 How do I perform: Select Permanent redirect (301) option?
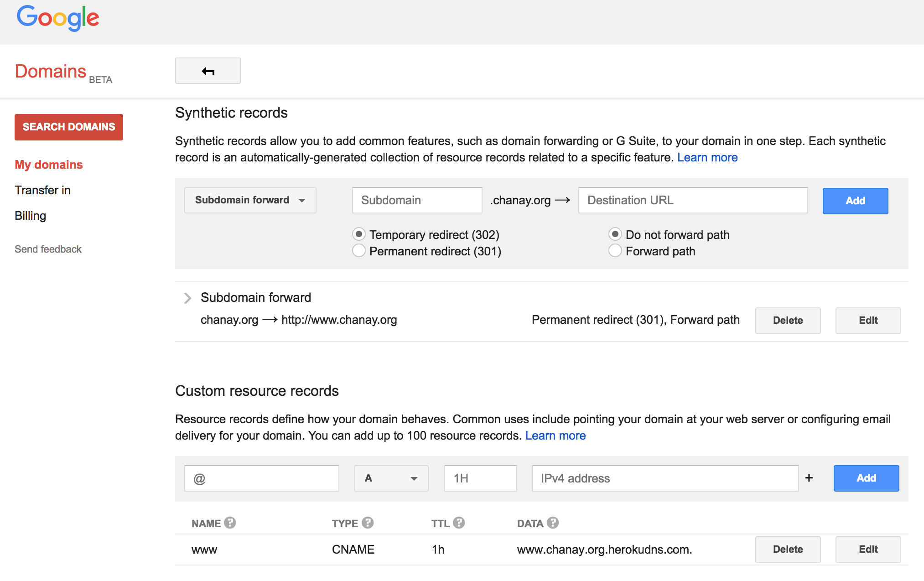point(359,251)
